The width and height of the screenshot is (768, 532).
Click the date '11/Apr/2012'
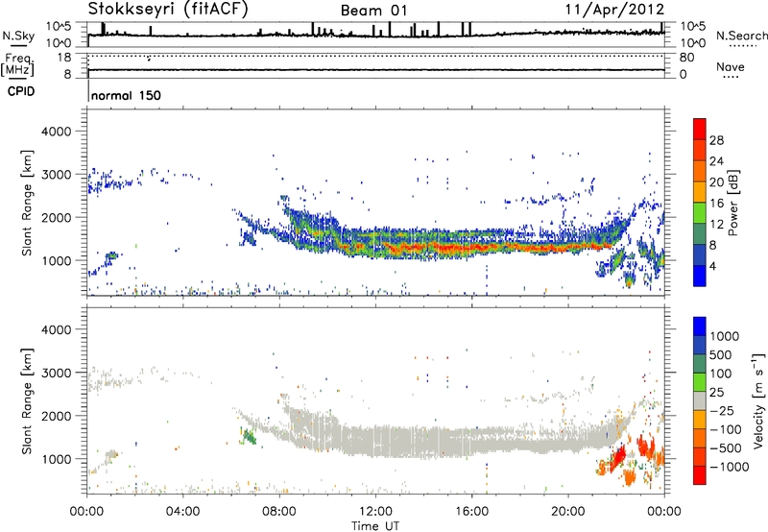[x=614, y=10]
